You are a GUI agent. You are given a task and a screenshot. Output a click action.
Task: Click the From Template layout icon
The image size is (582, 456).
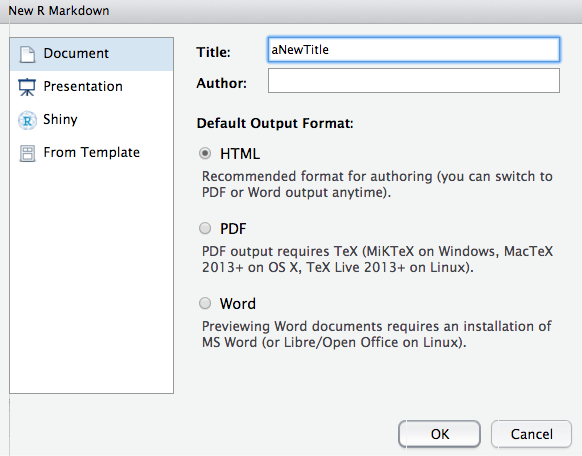pyautogui.click(x=27, y=153)
